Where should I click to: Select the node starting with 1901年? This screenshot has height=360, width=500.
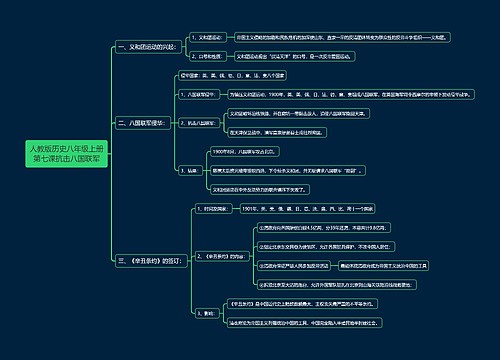pos(307,209)
